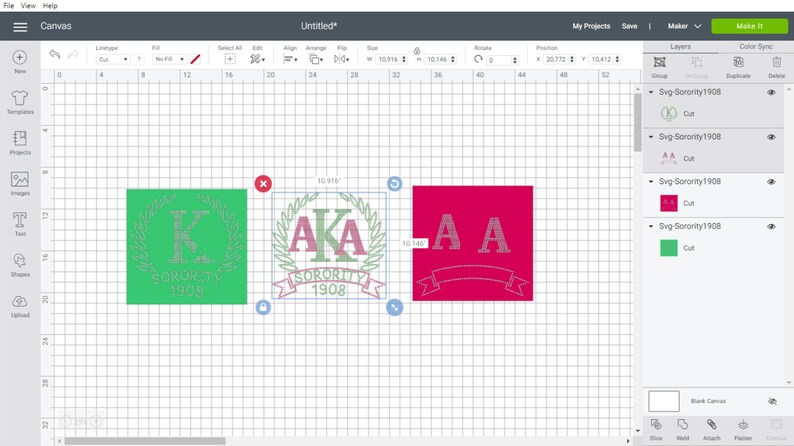Undo the last action
The image size is (794, 446).
[x=55, y=54]
